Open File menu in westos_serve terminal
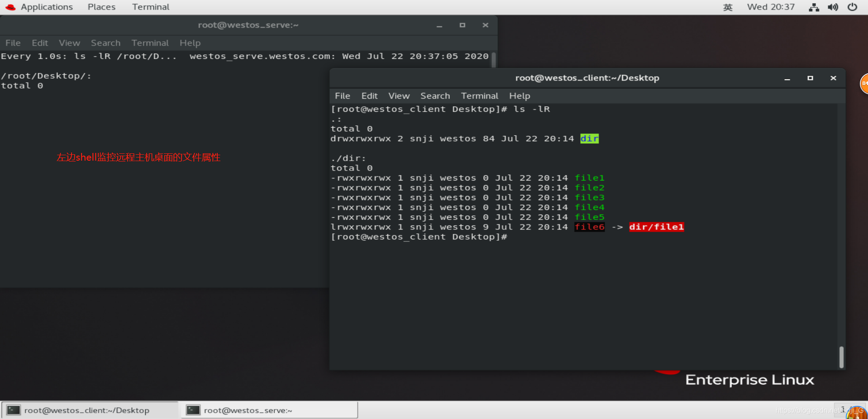Viewport: 868px width, 419px height. (13, 43)
